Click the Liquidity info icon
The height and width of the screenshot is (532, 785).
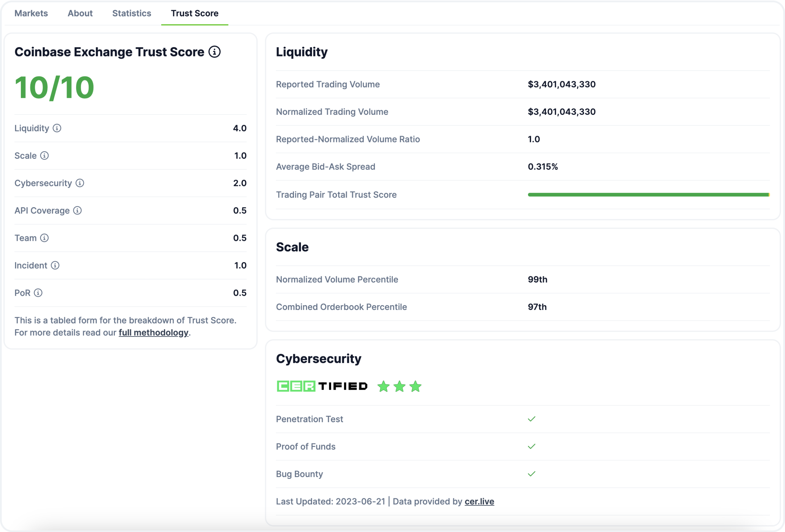coord(57,128)
